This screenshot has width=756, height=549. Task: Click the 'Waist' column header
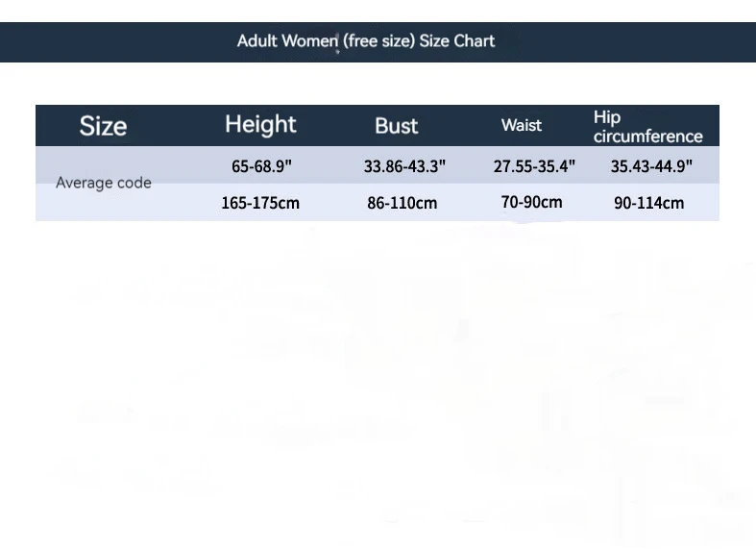[522, 125]
